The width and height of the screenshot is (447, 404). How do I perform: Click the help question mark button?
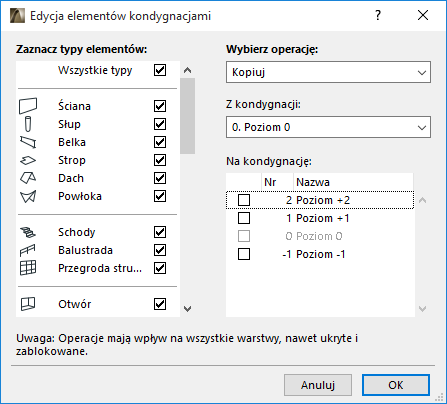378,15
